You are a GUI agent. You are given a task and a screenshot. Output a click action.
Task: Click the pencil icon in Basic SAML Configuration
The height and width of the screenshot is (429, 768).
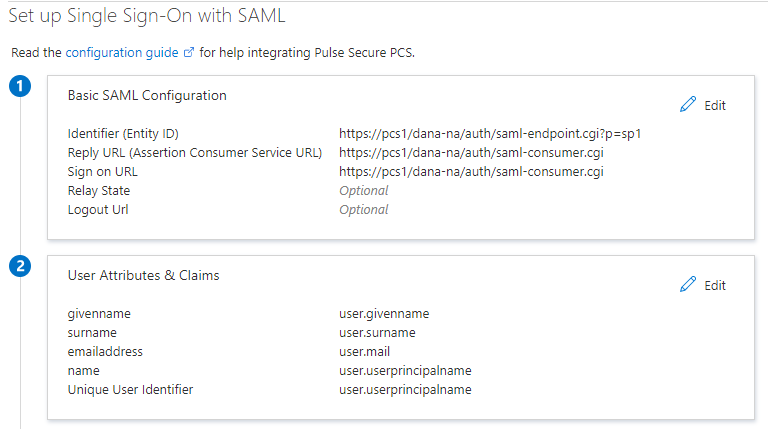point(687,105)
